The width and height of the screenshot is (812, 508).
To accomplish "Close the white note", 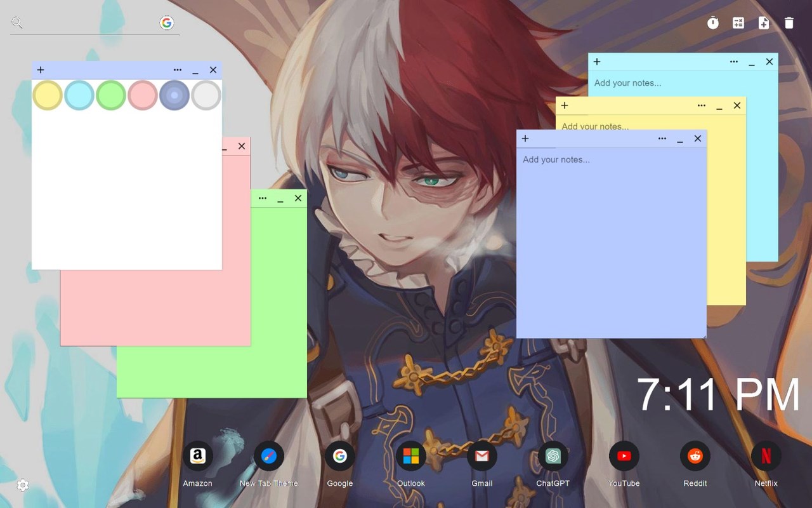I will 213,70.
